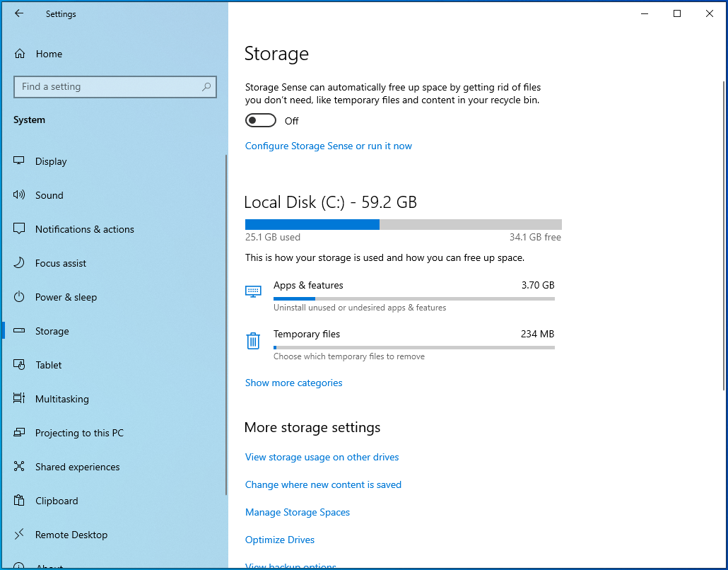The height and width of the screenshot is (570, 728).
Task: Show more storage categories
Action: click(293, 383)
